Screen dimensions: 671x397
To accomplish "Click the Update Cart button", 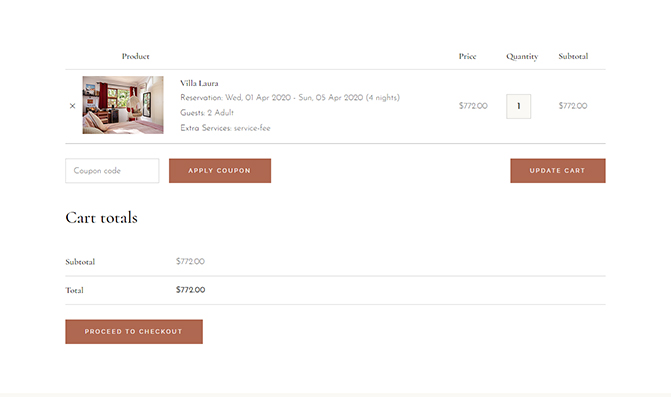I will (x=558, y=171).
